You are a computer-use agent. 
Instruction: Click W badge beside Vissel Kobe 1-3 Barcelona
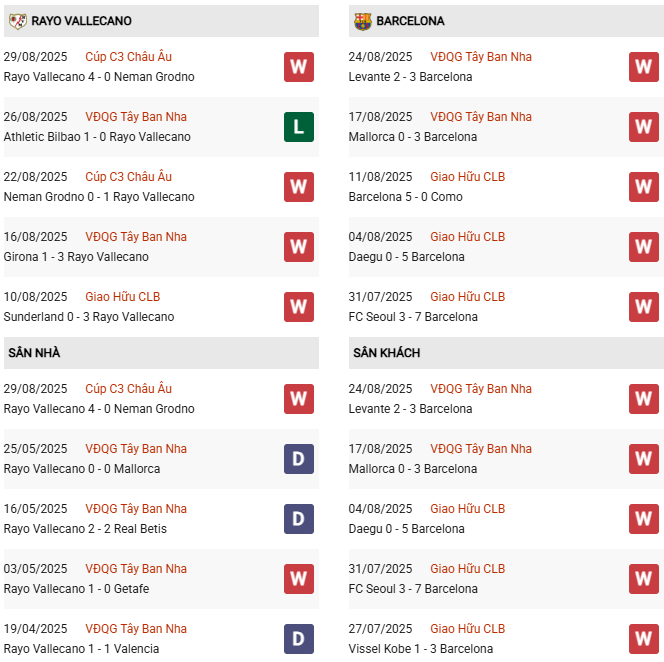pos(643,639)
